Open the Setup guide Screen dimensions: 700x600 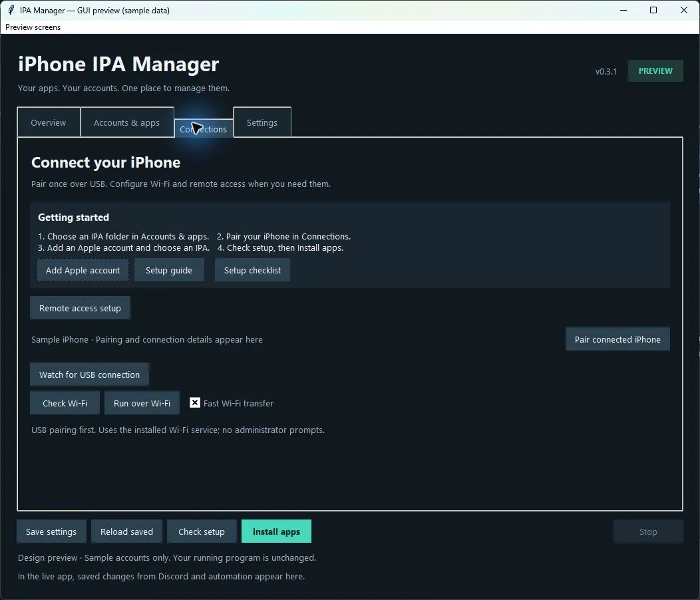pyautogui.click(x=169, y=270)
